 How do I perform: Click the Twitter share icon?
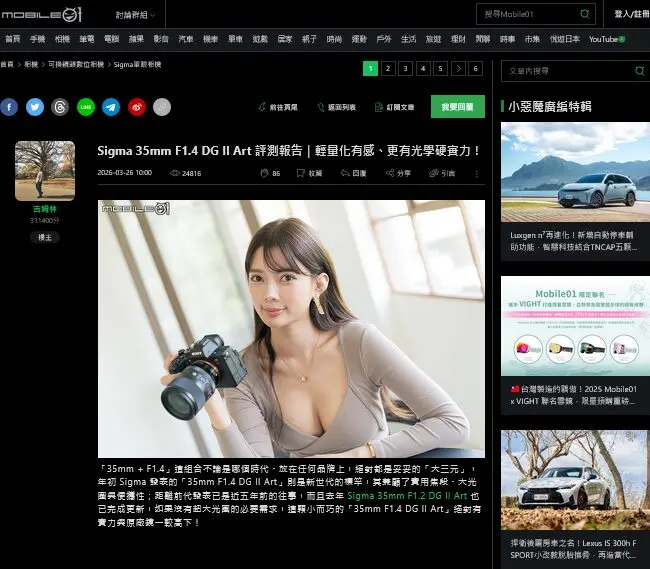35,107
